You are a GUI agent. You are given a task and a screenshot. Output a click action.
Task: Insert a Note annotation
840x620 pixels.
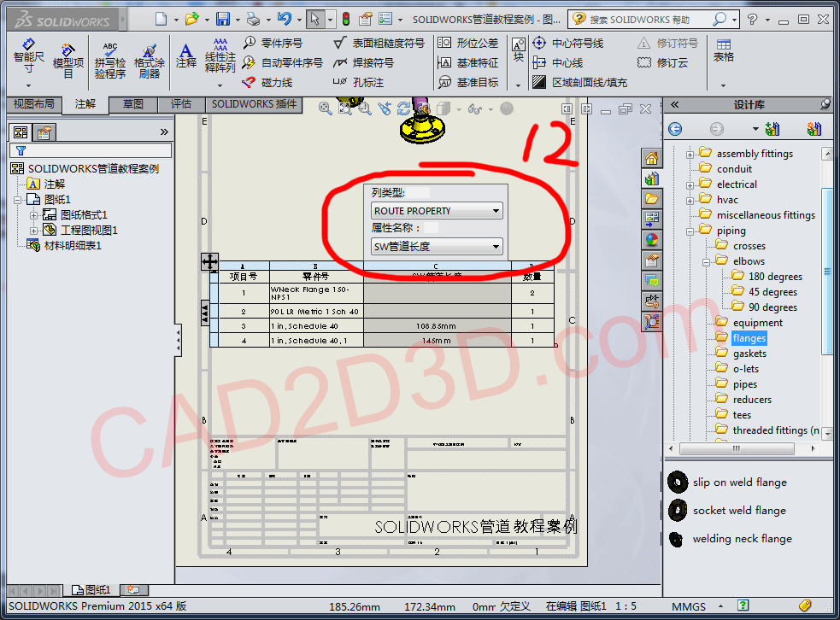pos(186,56)
